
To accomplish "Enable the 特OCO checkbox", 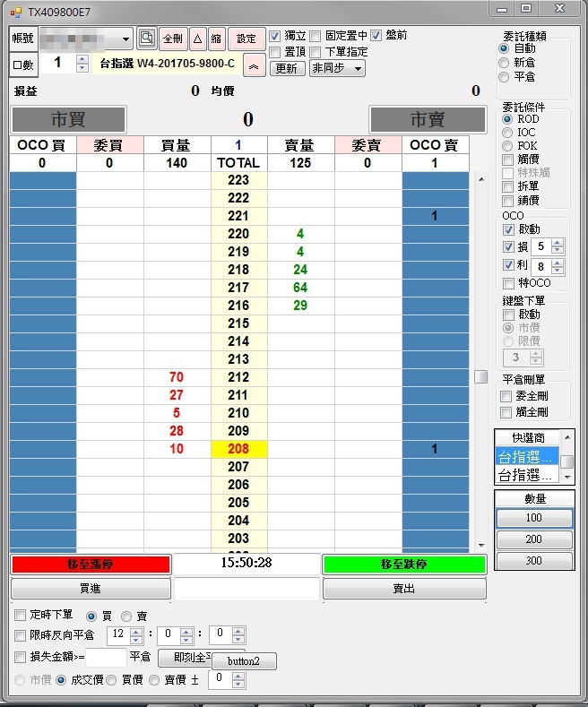I will click(508, 283).
